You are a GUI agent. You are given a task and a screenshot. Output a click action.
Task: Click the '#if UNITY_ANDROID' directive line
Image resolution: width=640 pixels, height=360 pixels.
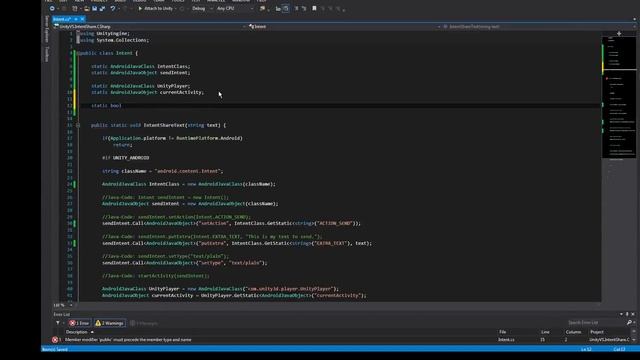(125, 158)
